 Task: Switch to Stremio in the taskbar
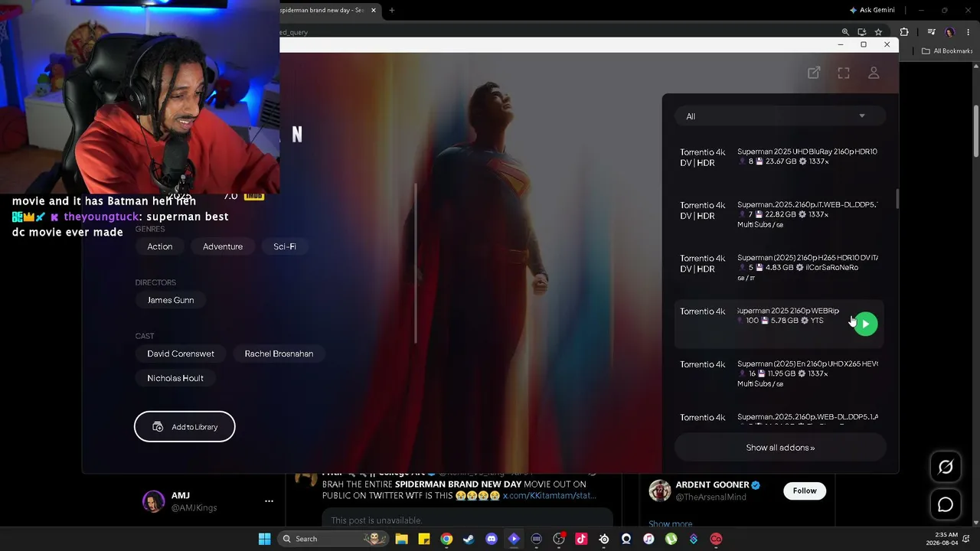tap(514, 539)
